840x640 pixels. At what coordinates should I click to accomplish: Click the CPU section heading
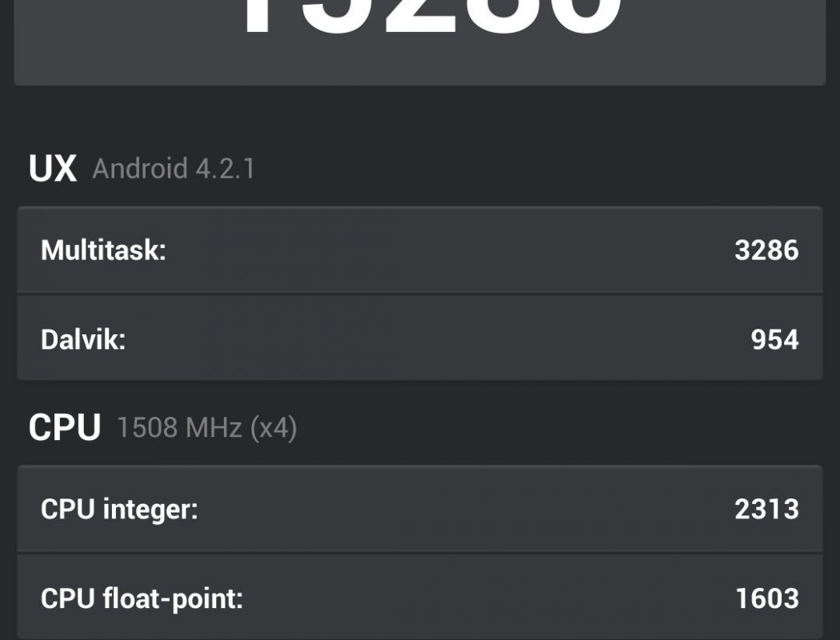pyautogui.click(x=65, y=428)
